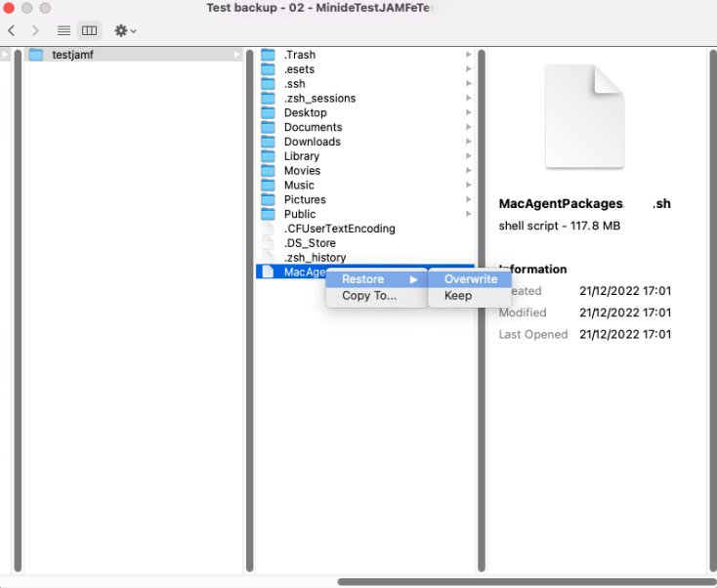
Task: Click the Modified date value
Action: [x=625, y=313]
